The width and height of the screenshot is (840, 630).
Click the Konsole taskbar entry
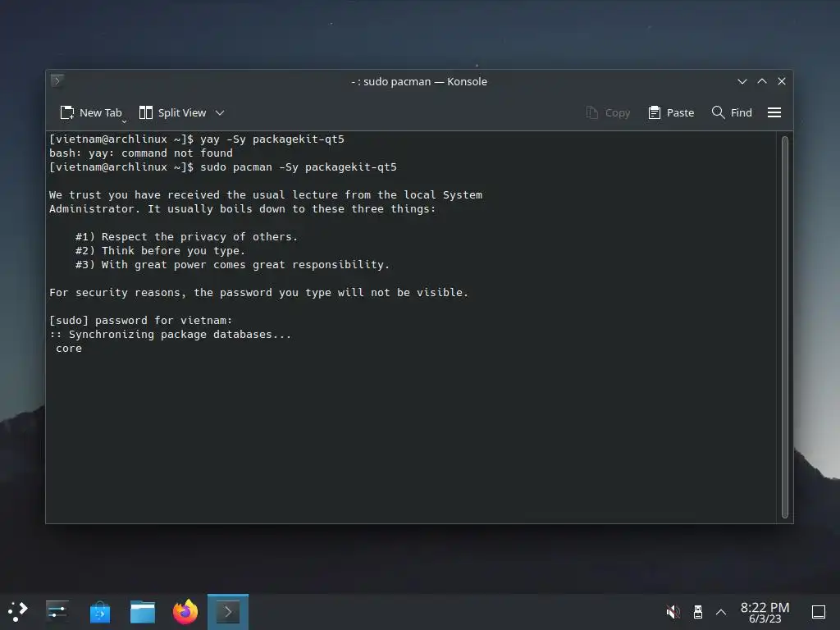[228, 612]
